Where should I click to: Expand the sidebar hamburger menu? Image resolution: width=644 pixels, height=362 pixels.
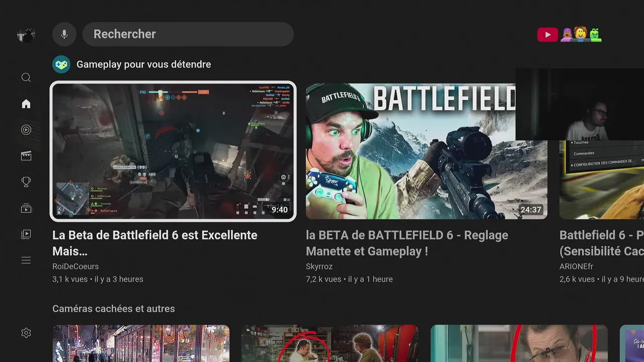click(26, 260)
